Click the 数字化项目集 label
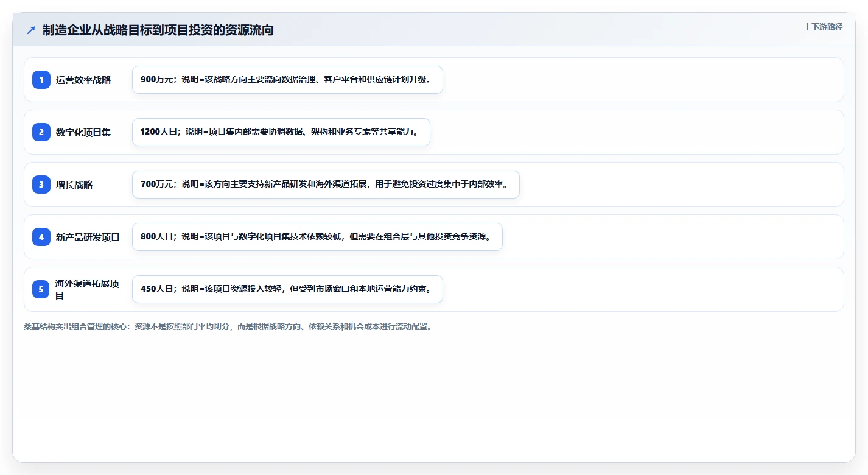This screenshot has width=868, height=475. pyautogui.click(x=83, y=132)
